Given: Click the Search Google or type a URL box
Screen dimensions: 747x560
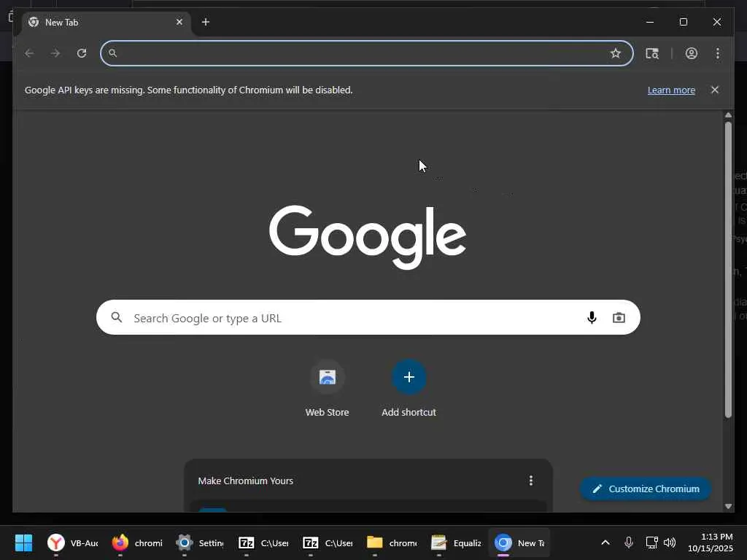Looking at the screenshot, I should coord(368,318).
